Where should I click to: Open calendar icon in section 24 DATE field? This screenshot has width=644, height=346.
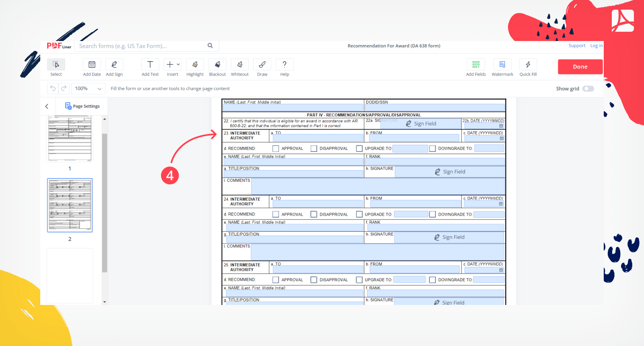tap(501, 204)
